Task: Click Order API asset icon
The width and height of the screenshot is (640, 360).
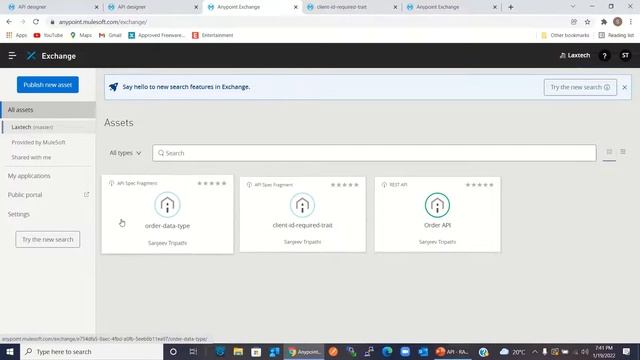Action: point(438,205)
